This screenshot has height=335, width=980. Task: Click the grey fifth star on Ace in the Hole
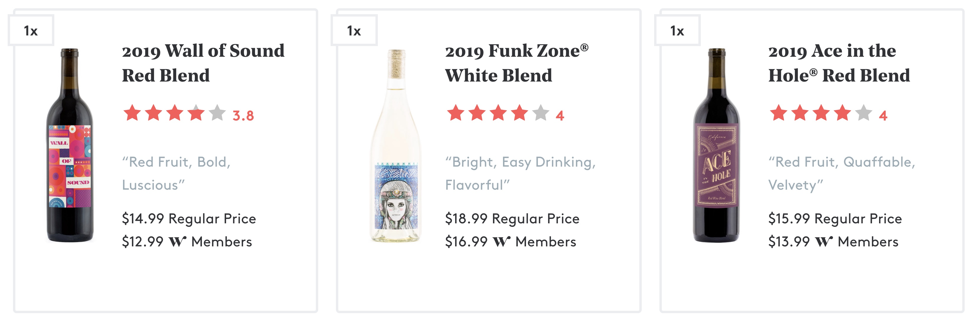(864, 113)
